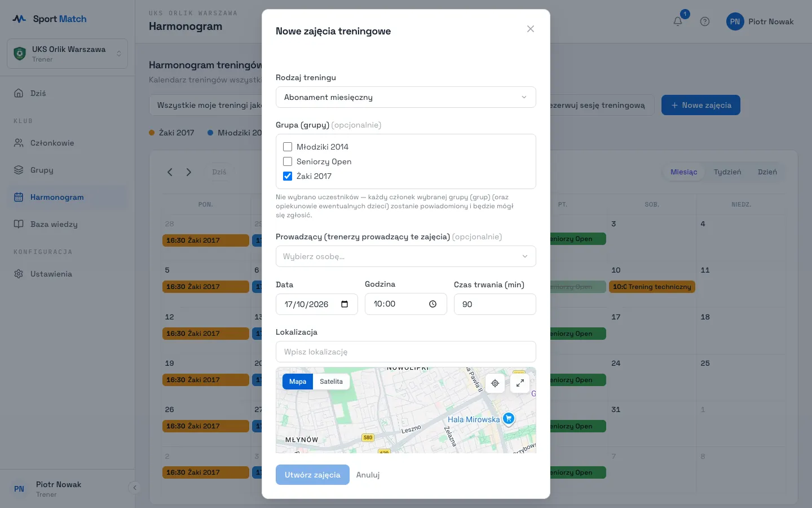Open the help question mark icon

click(705, 21)
